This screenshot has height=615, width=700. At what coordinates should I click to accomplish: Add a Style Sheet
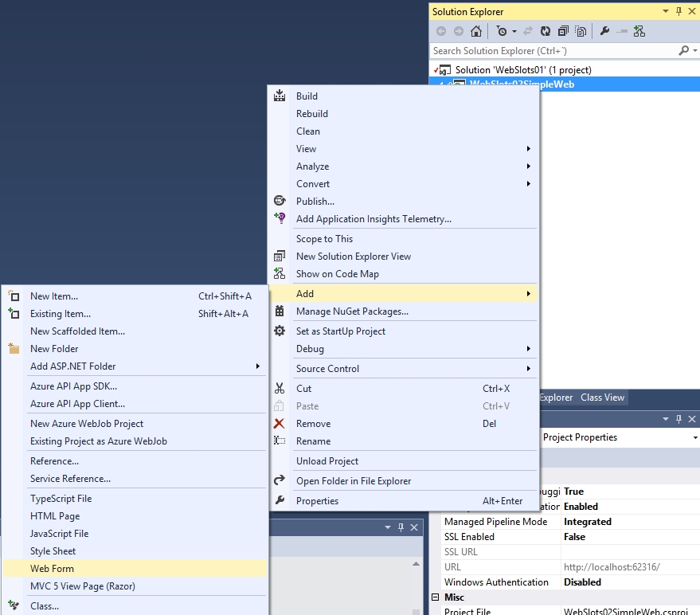pyautogui.click(x=135, y=550)
